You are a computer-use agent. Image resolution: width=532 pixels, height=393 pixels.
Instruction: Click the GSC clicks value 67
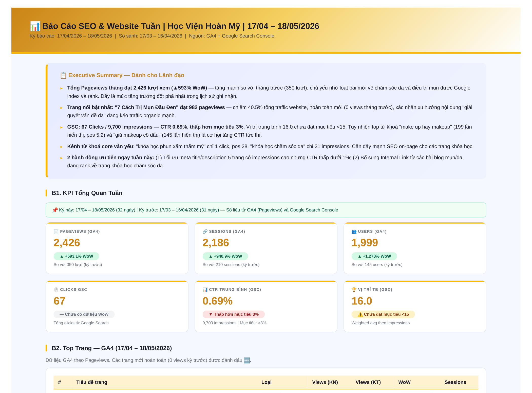[x=60, y=301]
